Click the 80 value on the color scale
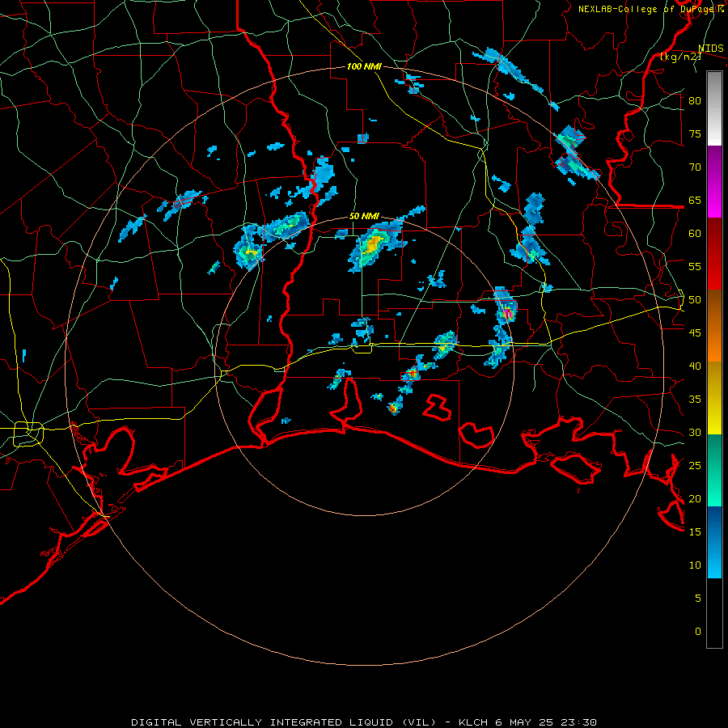728x728 pixels. [695, 101]
